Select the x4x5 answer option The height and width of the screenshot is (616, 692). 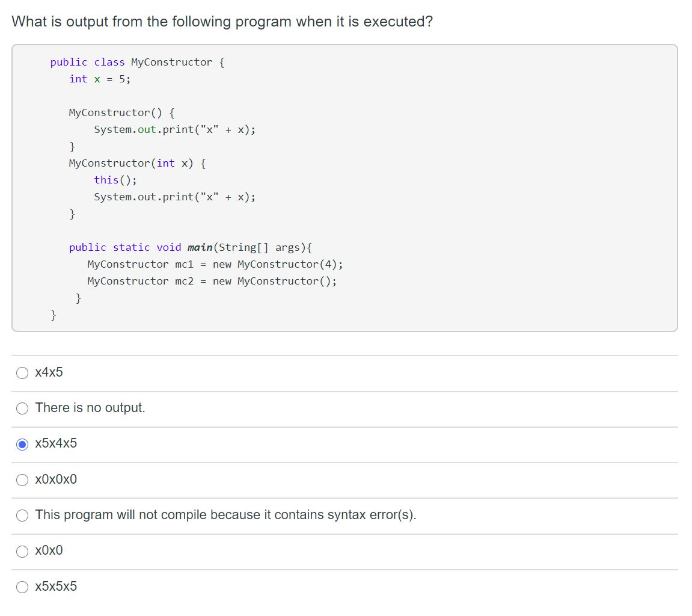[x=22, y=372]
